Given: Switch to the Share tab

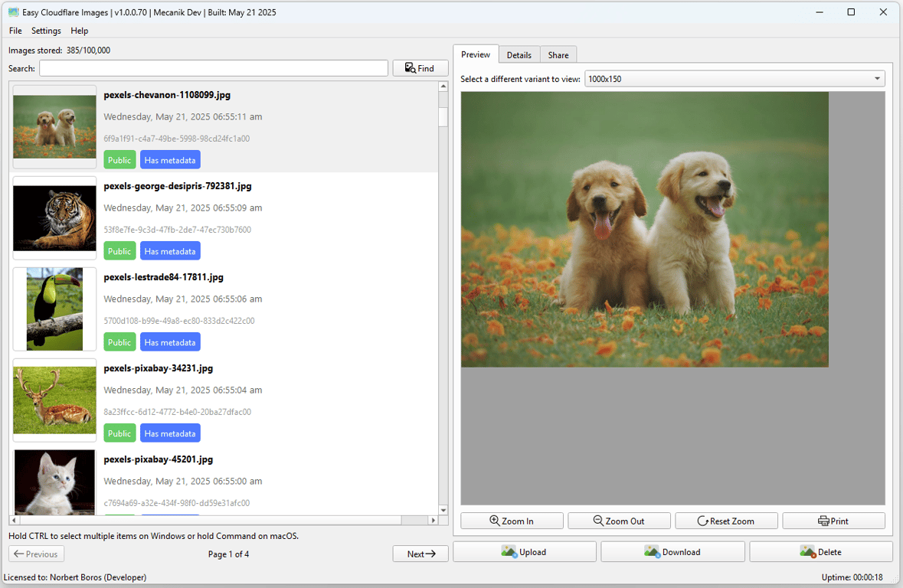Looking at the screenshot, I should (x=558, y=54).
